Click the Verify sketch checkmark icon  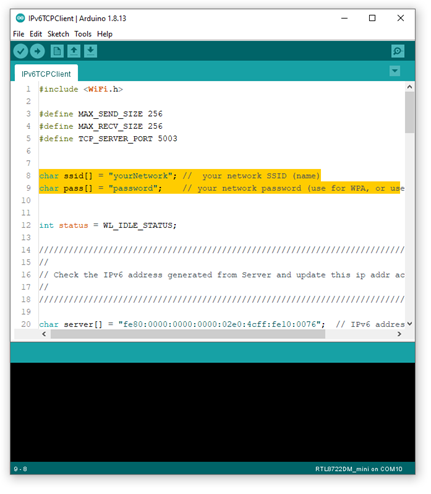[x=20, y=51]
